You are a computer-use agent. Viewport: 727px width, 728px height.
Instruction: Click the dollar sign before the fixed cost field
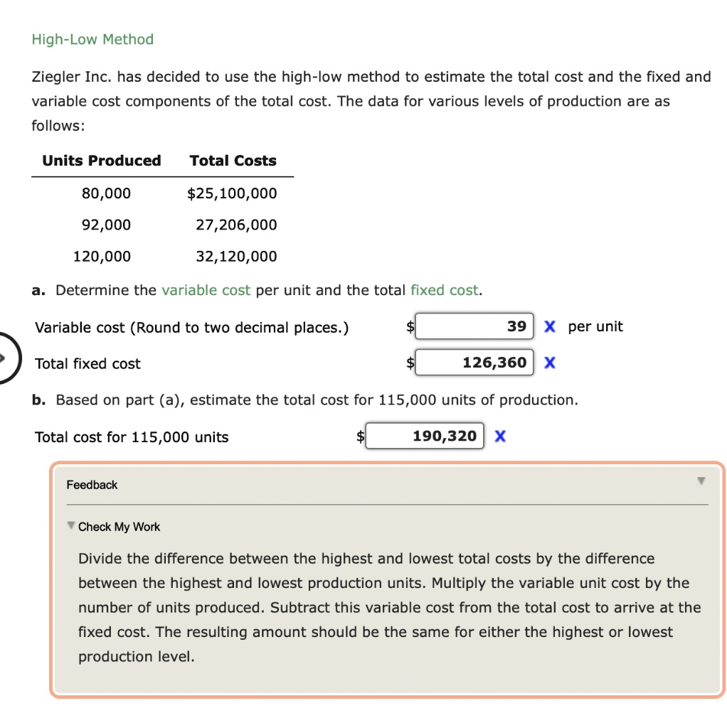(409, 363)
